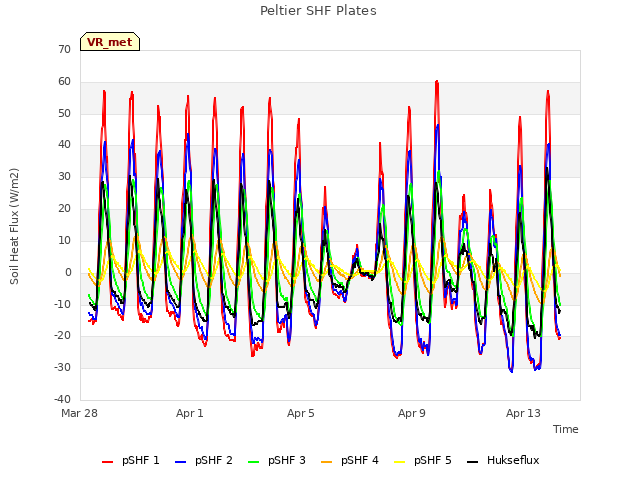Image resolution: width=640 pixels, height=480 pixels.
Task: Click the VR_met annotation label
Action: pyautogui.click(x=110, y=42)
